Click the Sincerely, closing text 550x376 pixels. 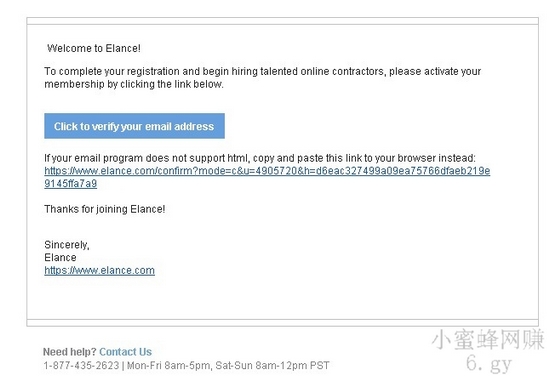(x=67, y=244)
